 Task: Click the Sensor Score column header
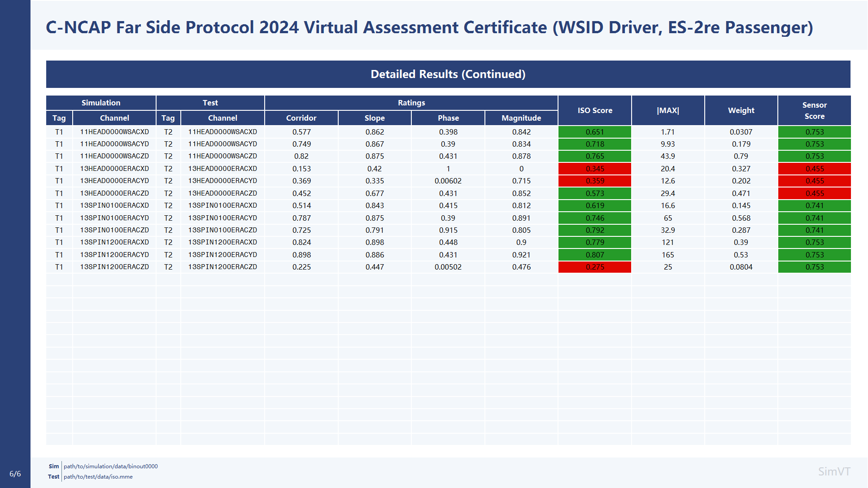[815, 110]
